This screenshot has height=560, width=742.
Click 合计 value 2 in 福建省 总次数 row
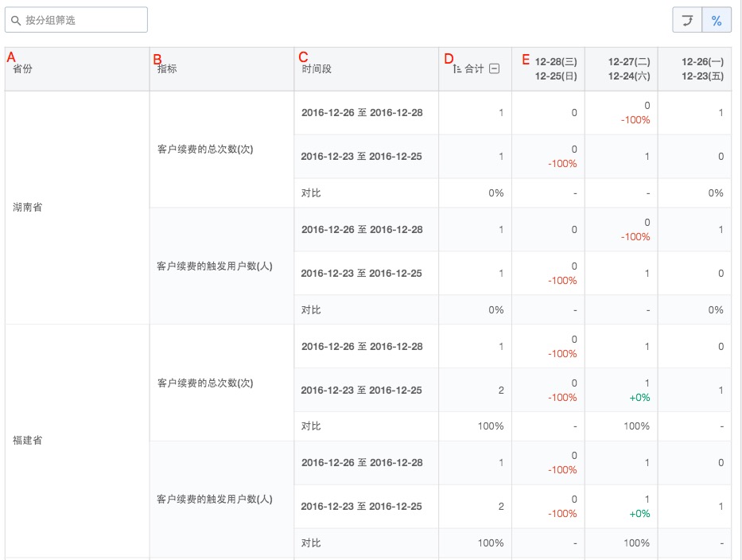501,390
